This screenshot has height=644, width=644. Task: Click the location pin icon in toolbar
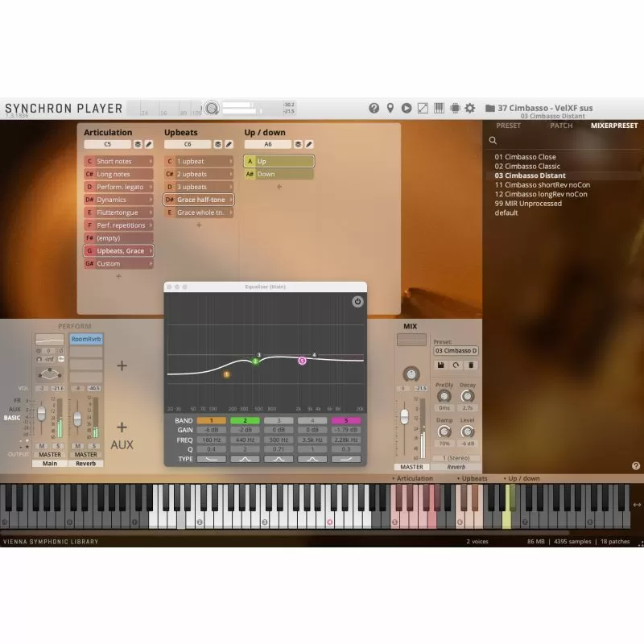390,108
